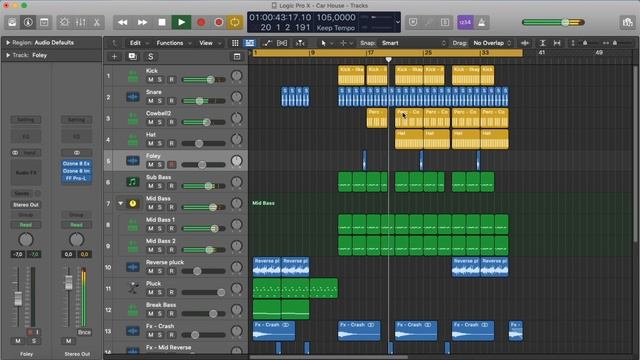Select the Reverse pluck track header name
Screen dimensions: 640x360
[165, 262]
